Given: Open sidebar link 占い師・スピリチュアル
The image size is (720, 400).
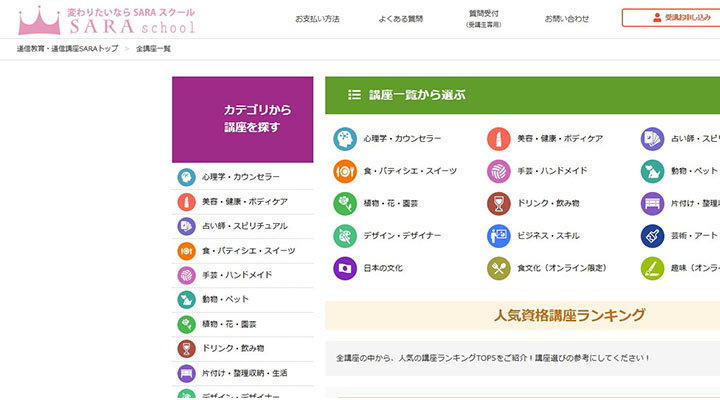Looking at the screenshot, I should pyautogui.click(x=245, y=226).
